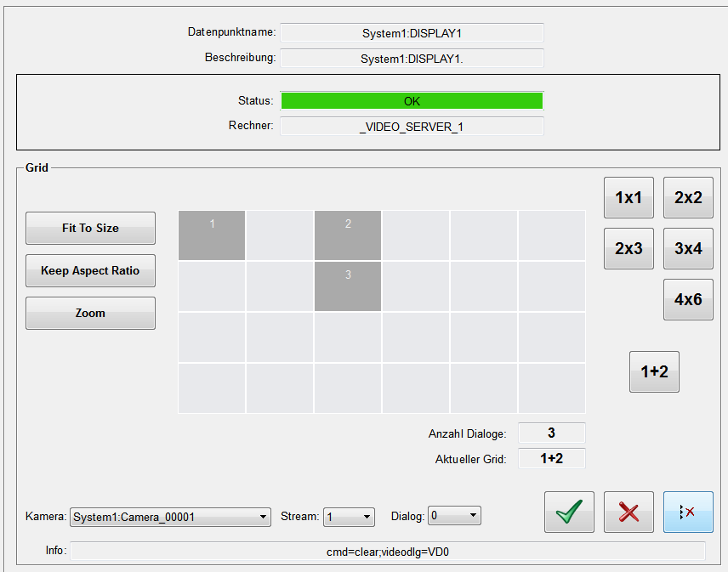Click the green OK status bar
The width and height of the screenshot is (728, 572).
pyautogui.click(x=412, y=101)
